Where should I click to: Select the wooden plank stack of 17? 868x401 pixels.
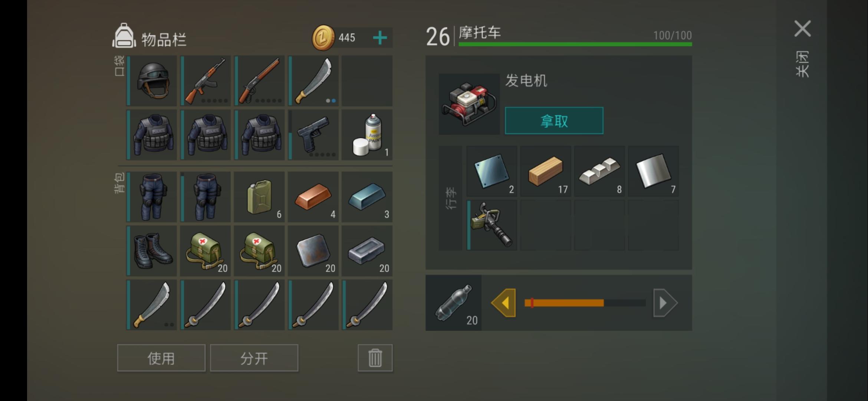click(x=545, y=171)
